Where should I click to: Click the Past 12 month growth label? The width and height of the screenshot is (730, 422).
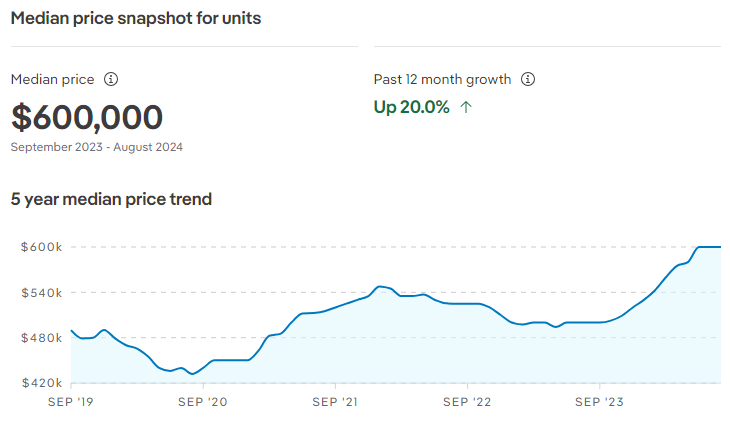point(442,80)
